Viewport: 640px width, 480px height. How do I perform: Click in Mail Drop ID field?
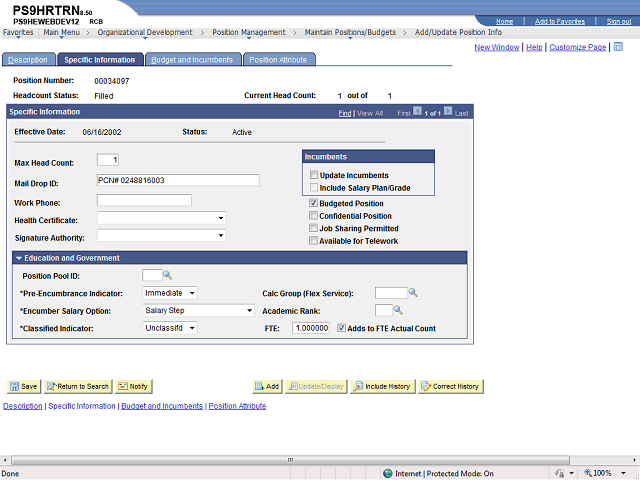(178, 180)
